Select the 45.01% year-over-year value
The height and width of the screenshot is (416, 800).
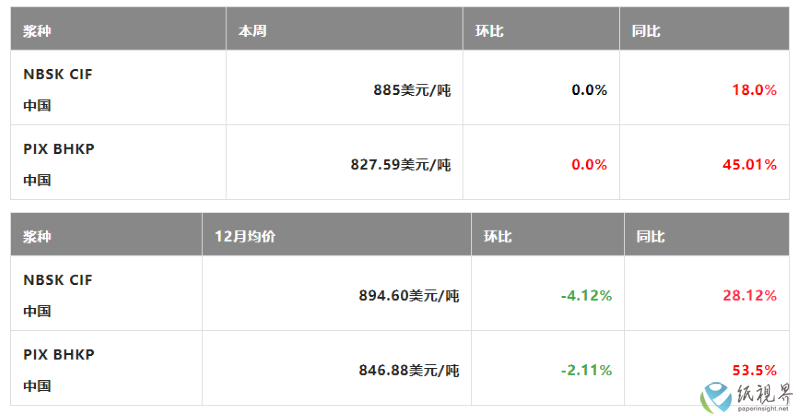[749, 165]
